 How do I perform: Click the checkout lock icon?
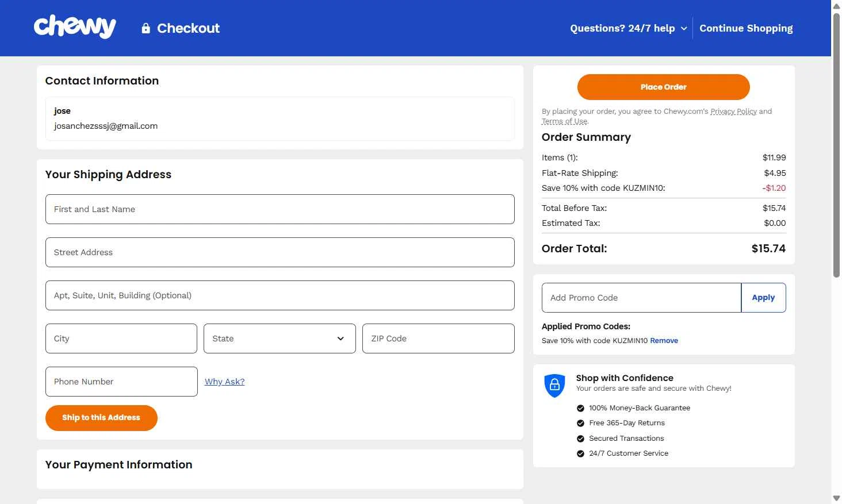(x=146, y=28)
